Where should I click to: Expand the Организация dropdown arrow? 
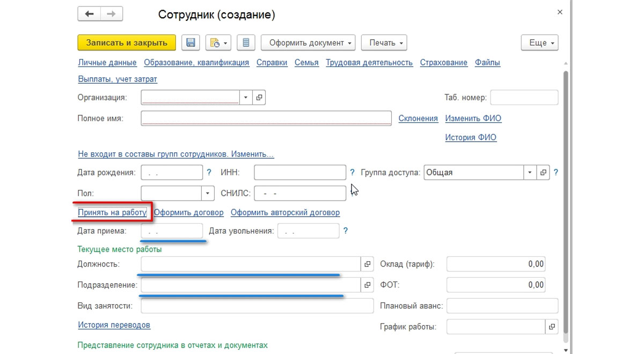click(x=245, y=98)
